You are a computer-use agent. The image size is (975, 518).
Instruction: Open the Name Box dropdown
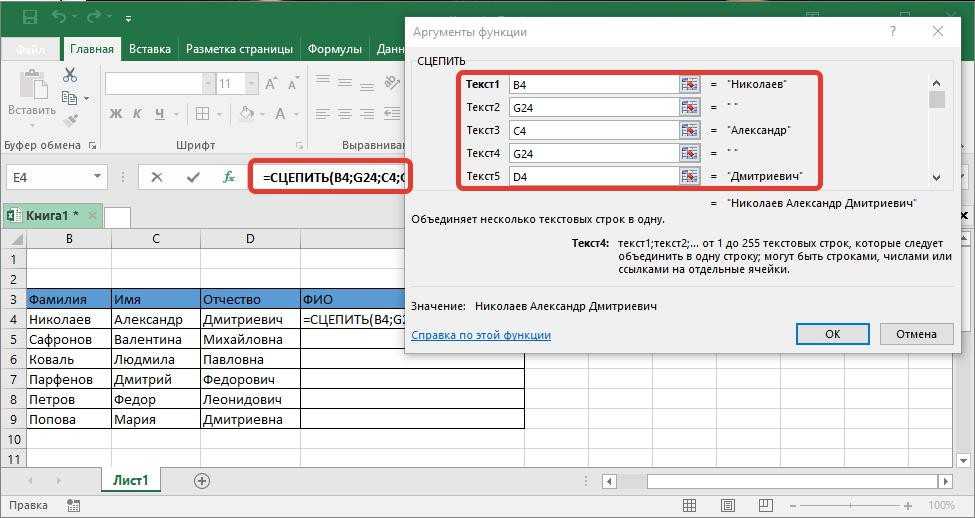(97, 177)
